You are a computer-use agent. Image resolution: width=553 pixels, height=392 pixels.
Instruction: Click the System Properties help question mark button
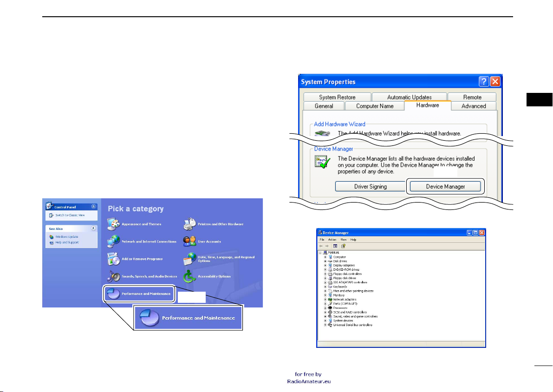483,81
